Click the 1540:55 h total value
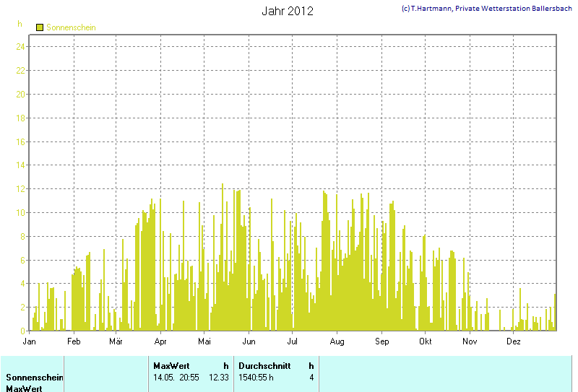Image resolution: width=578 pixels, height=392 pixels. click(256, 378)
